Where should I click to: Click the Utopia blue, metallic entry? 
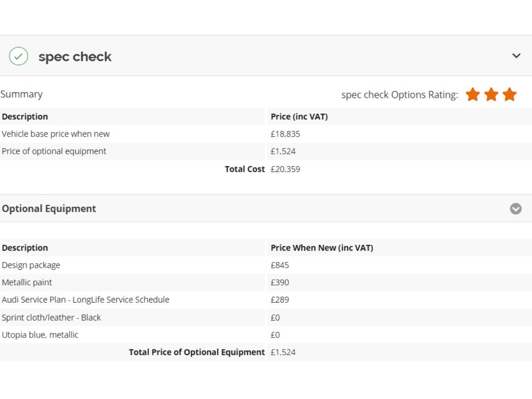[x=40, y=335]
